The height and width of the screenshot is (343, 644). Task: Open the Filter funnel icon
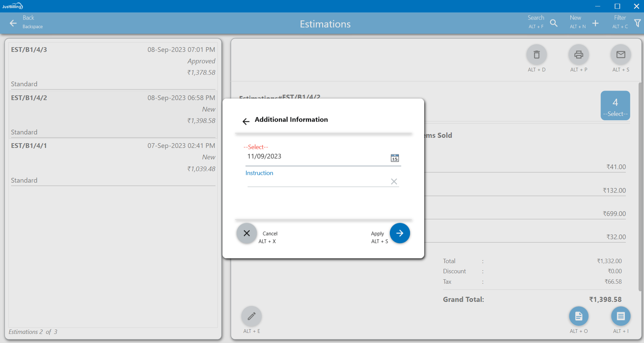tap(637, 23)
